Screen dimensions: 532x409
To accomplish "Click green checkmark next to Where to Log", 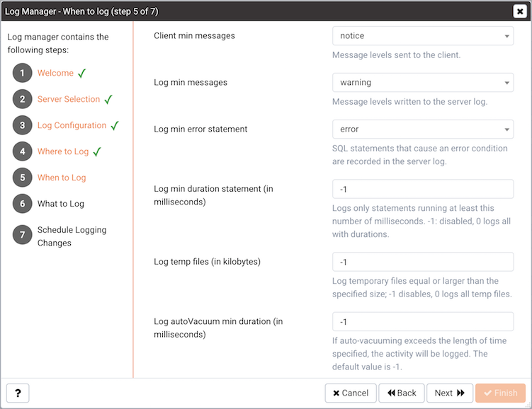I will point(97,151).
